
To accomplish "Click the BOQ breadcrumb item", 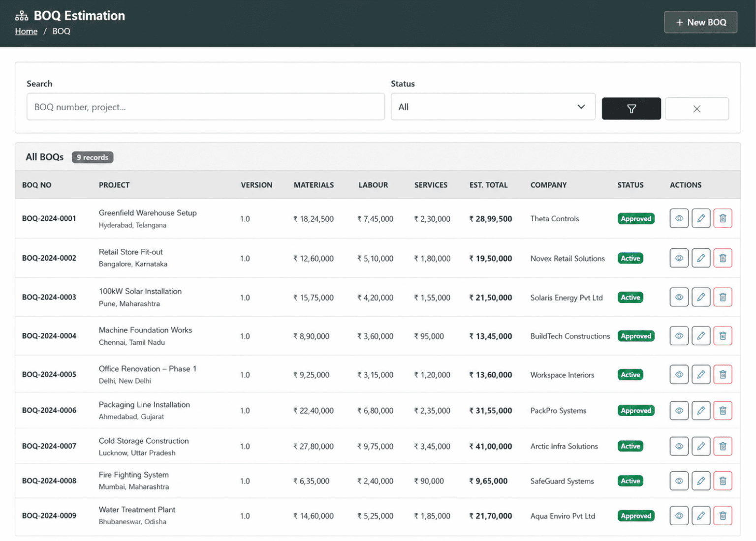I will [62, 31].
